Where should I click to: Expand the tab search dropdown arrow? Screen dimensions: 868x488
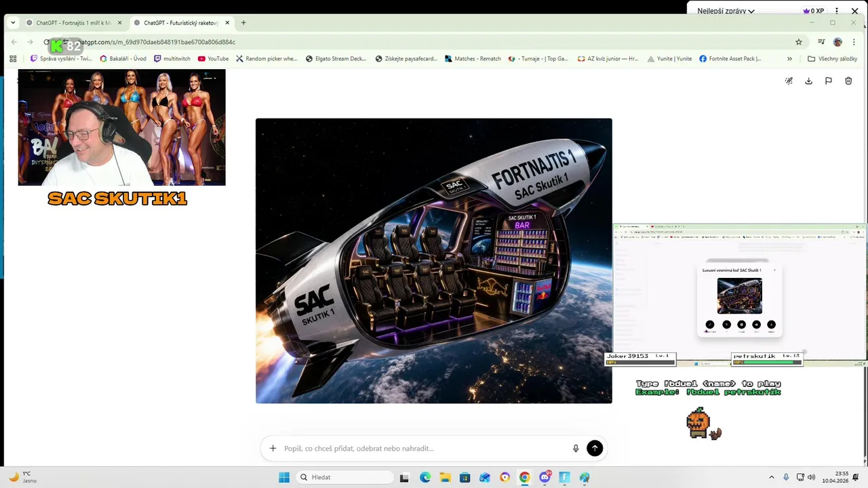point(13,22)
